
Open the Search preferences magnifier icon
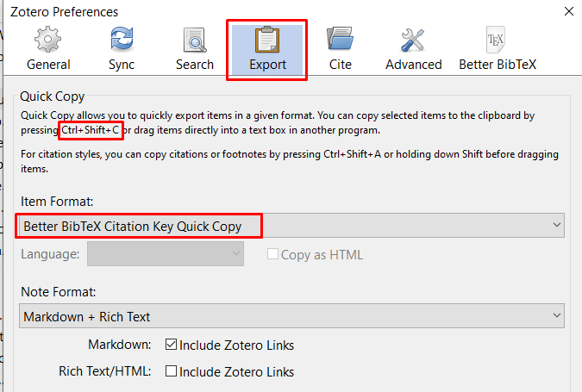[x=195, y=40]
